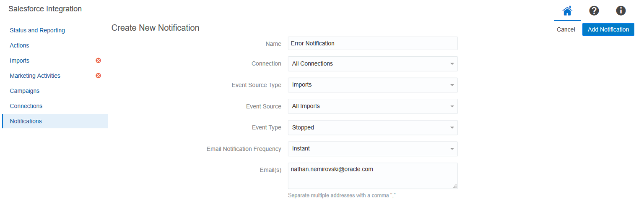The image size is (644, 216).
Task: Click the Info icon in header
Action: click(621, 11)
